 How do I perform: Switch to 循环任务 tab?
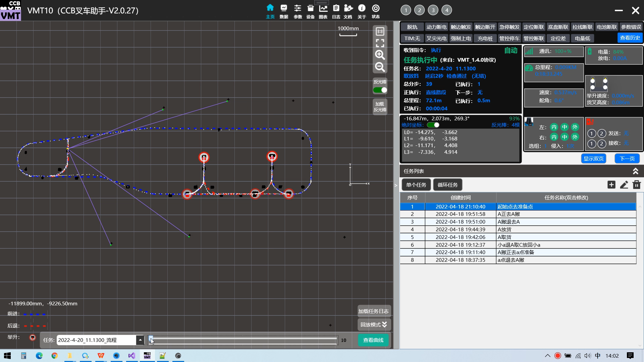click(x=447, y=185)
